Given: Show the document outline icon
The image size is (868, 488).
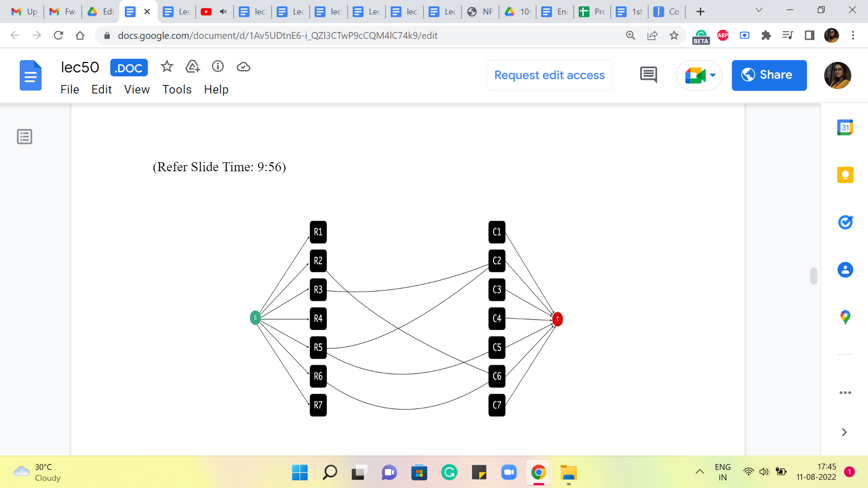Looking at the screenshot, I should pyautogui.click(x=24, y=136).
